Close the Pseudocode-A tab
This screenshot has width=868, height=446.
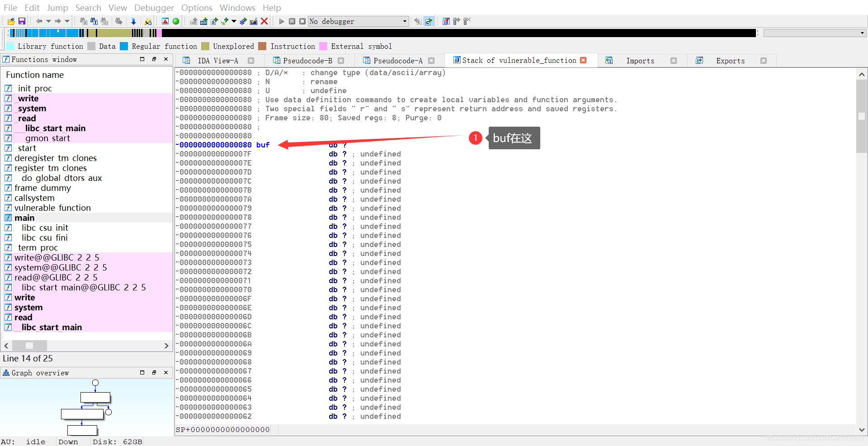[431, 61]
